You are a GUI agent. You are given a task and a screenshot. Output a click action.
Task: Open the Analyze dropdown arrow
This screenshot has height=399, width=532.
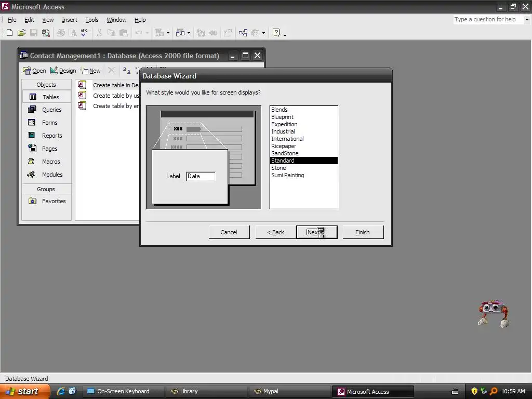[189, 33]
